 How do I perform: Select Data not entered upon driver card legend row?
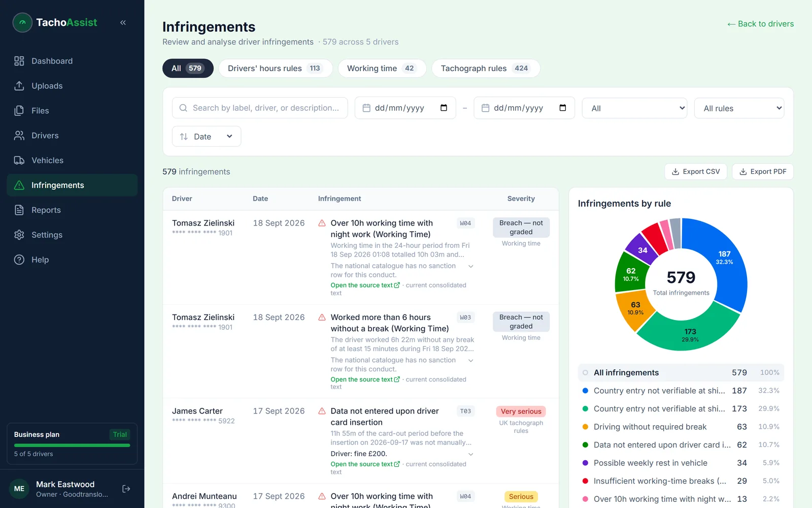click(x=681, y=445)
